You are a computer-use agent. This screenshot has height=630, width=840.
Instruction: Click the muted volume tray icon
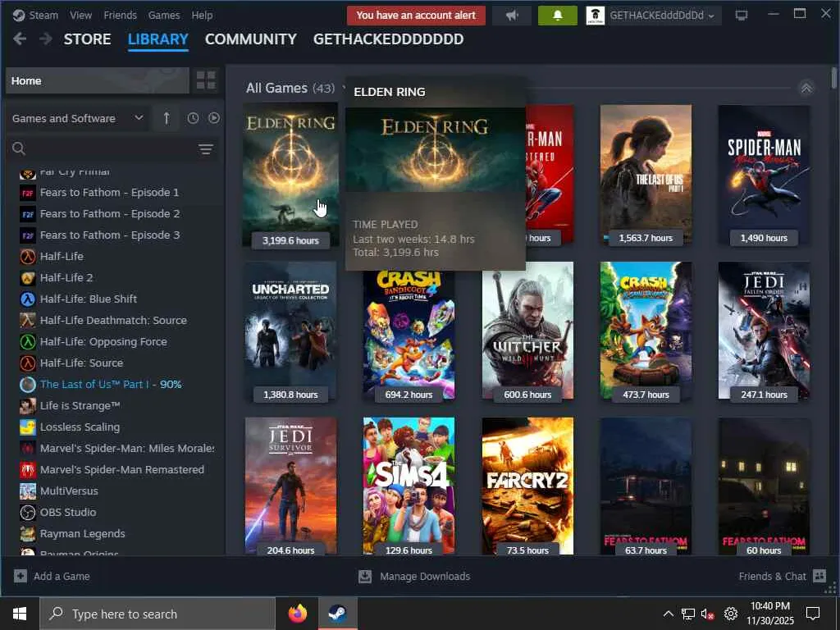point(708,614)
